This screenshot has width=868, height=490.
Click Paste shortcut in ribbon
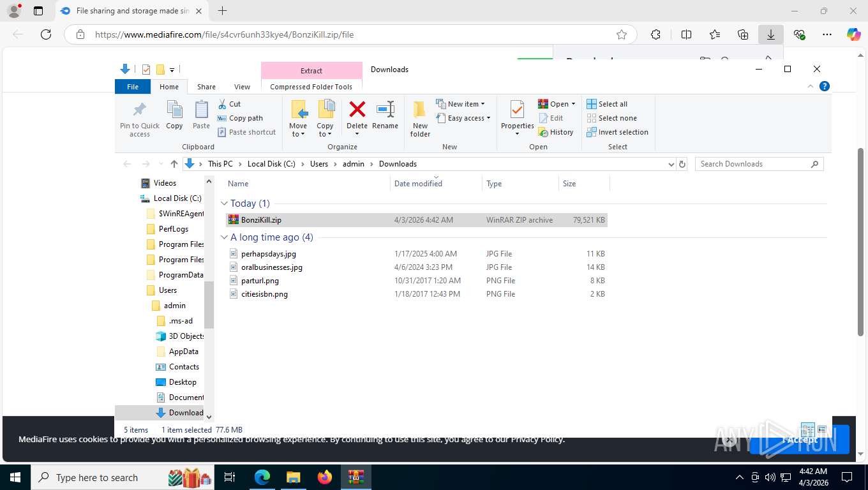[246, 132]
